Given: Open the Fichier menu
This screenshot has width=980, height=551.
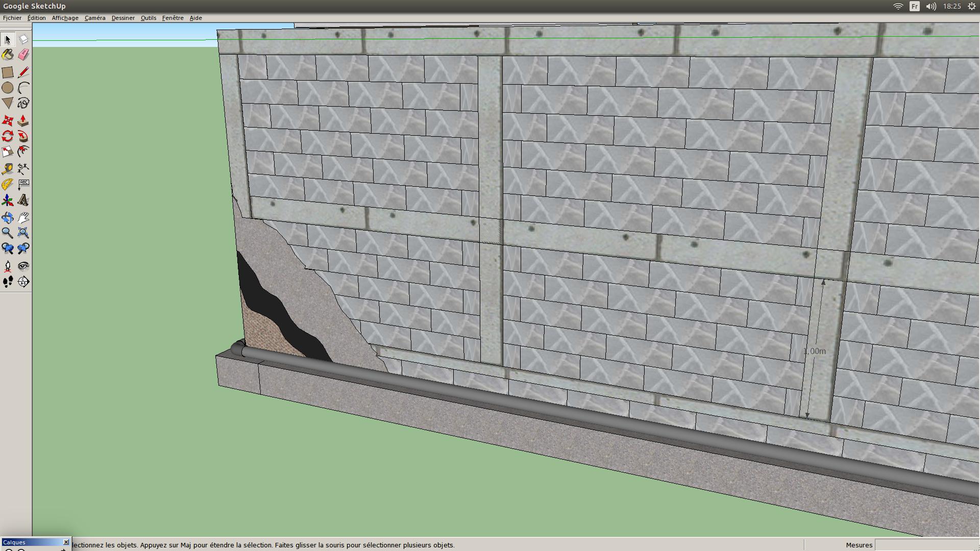Looking at the screenshot, I should click(12, 18).
